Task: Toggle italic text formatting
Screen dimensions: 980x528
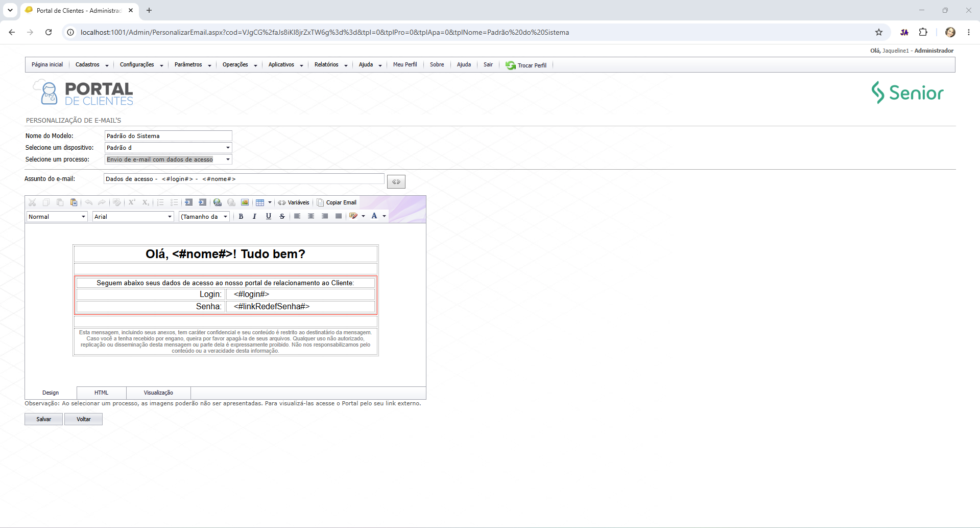Action: 254,216
